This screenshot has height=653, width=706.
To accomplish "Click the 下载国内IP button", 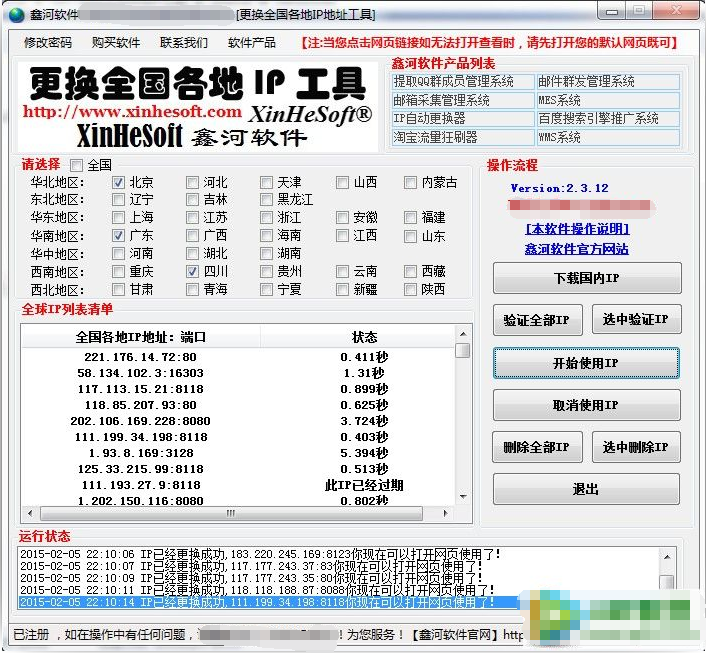I will click(587, 278).
